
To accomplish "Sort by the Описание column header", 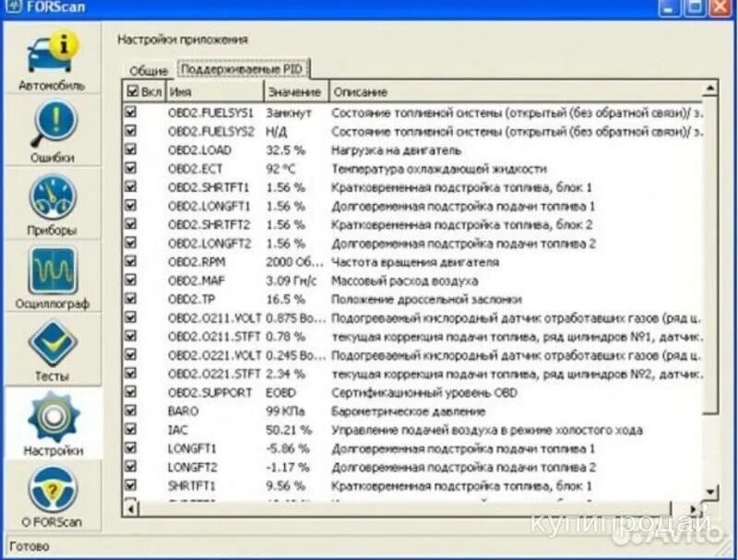I will (x=516, y=91).
